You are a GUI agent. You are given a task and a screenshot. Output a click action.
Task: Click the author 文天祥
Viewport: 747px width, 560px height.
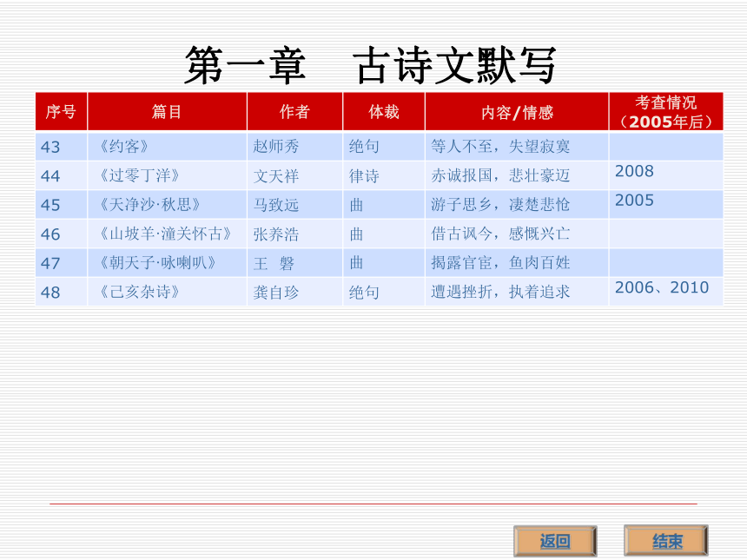pos(276,175)
